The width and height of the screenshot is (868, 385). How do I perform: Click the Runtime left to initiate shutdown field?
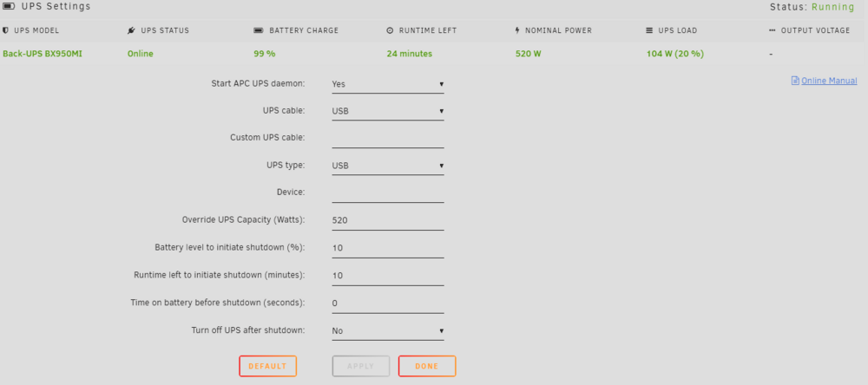[387, 276]
